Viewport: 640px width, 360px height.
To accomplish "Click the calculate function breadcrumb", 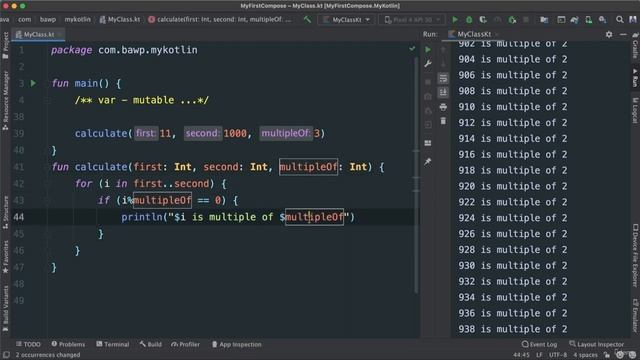I will pos(220,19).
